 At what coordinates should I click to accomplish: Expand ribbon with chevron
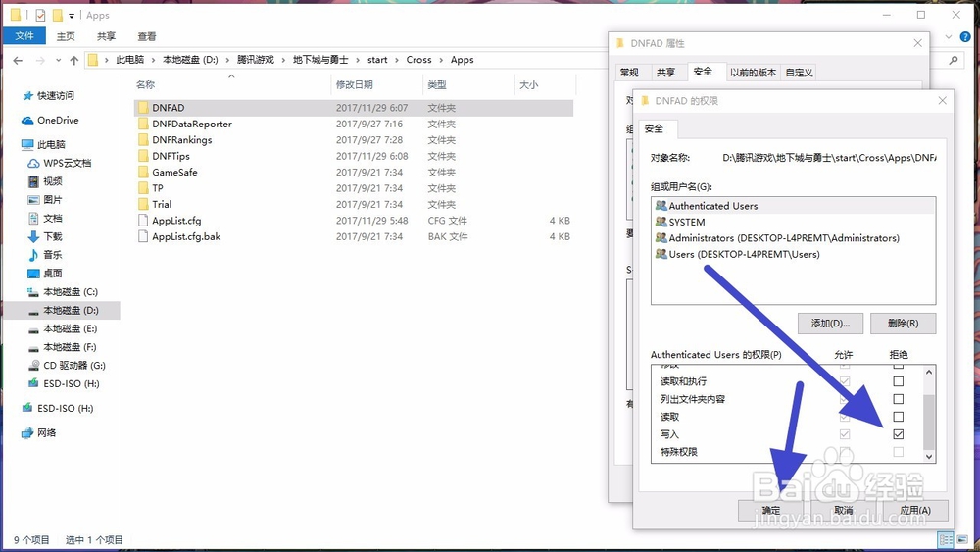(948, 37)
